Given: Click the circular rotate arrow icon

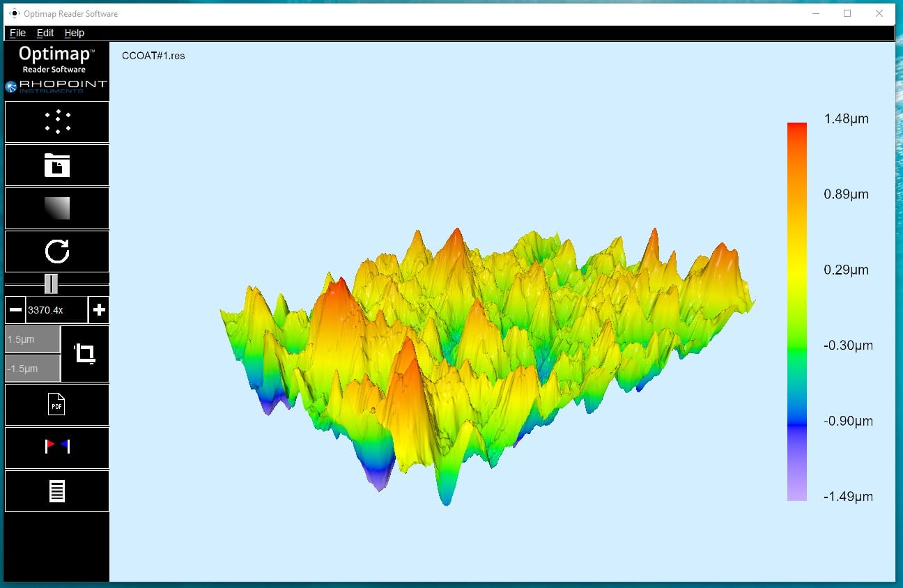Looking at the screenshot, I should [x=57, y=252].
